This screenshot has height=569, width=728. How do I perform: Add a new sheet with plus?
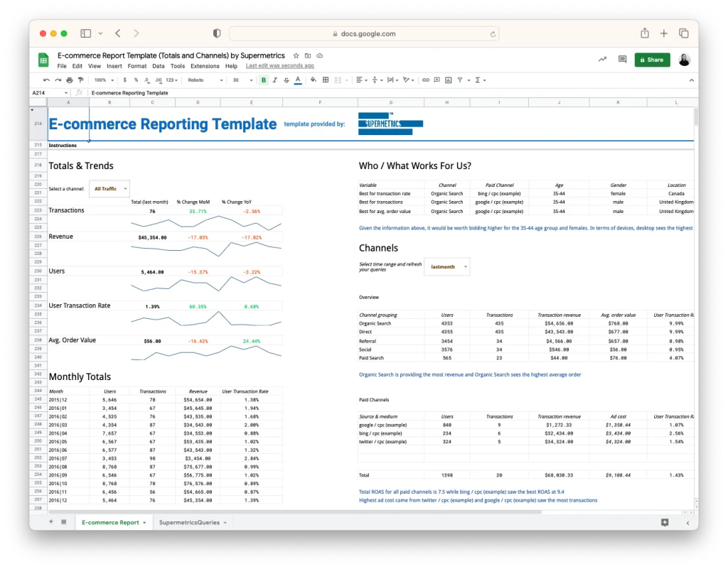[x=51, y=522]
